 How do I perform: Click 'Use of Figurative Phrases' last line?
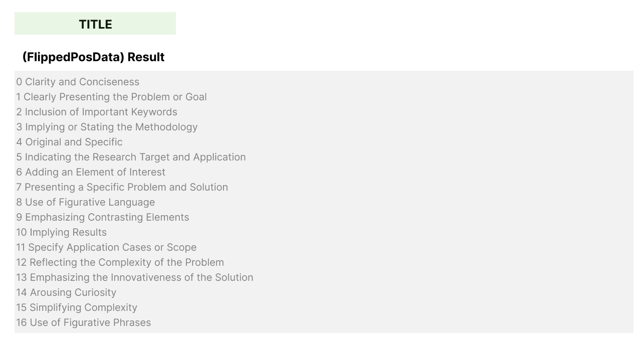[83, 322]
